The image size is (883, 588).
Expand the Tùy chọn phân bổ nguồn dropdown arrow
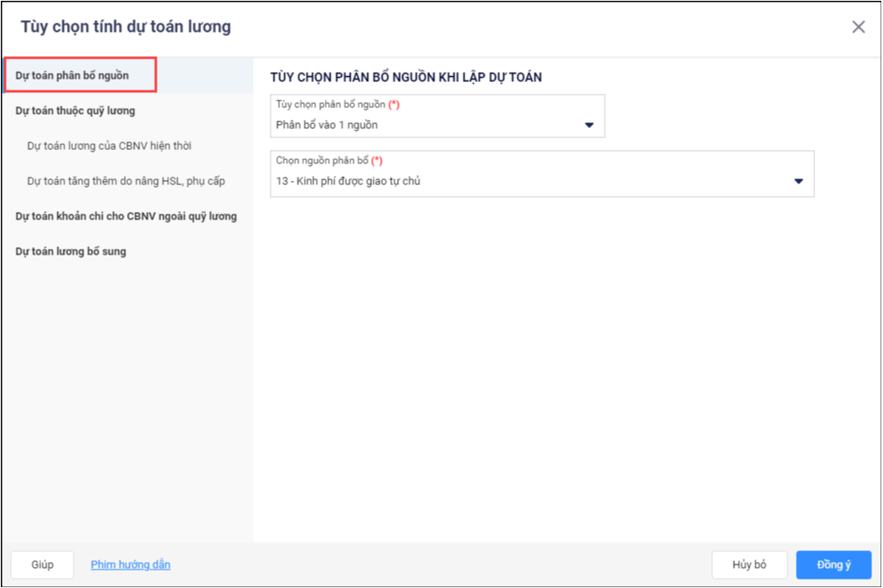click(x=589, y=125)
